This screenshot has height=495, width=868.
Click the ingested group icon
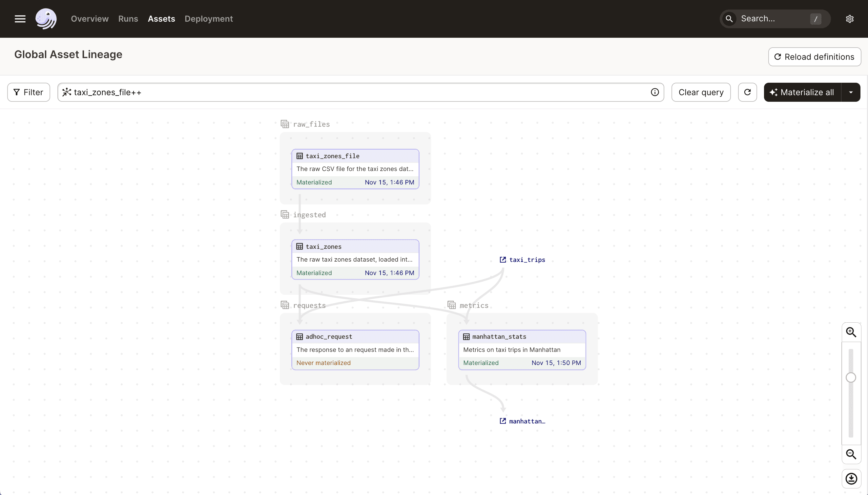[285, 214]
